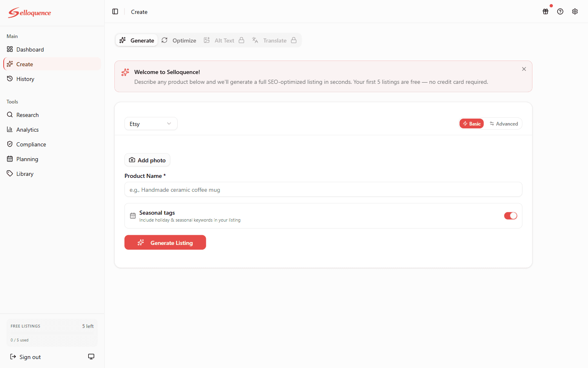This screenshot has width=588, height=368.
Task: Select the Basic mode pill
Action: pyautogui.click(x=471, y=123)
